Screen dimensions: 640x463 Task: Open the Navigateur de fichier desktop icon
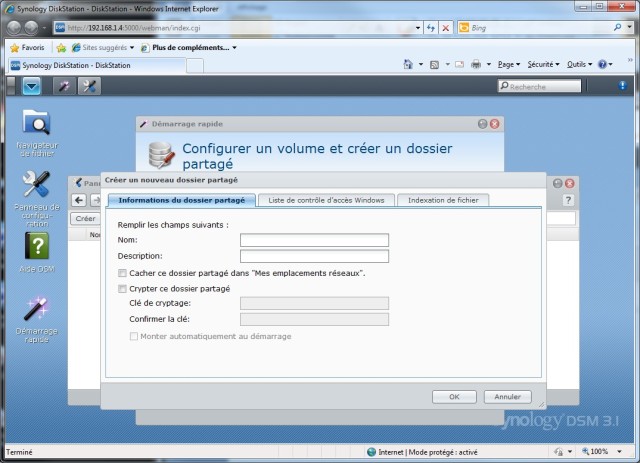(36, 122)
